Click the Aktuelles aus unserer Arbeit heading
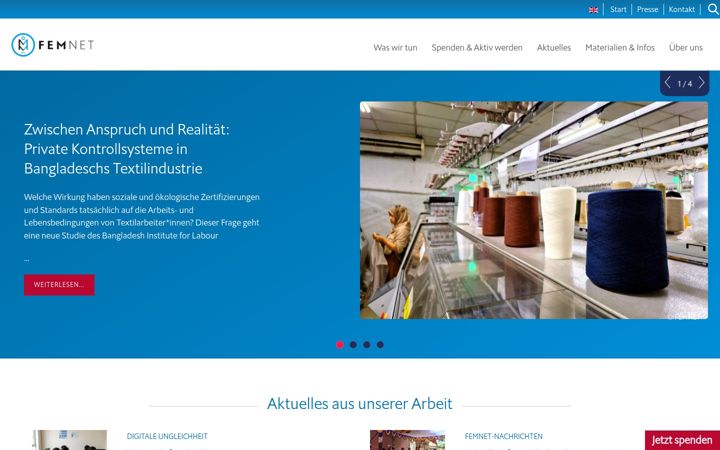This screenshot has height=450, width=720. 360,404
